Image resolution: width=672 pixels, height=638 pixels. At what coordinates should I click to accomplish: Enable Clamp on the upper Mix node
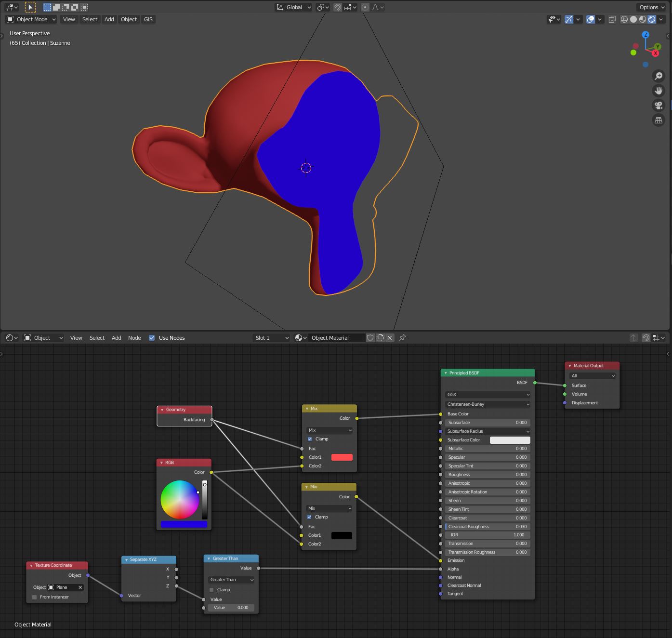(310, 439)
